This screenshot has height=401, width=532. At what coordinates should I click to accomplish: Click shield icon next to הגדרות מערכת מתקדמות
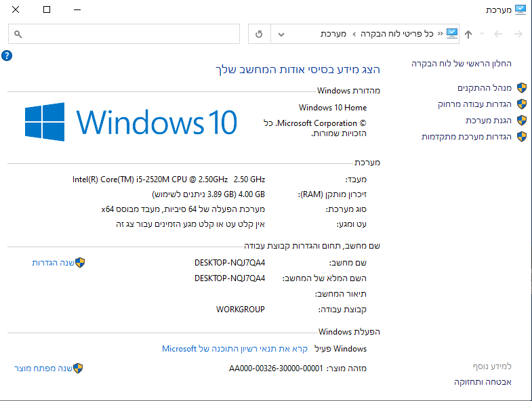pyautogui.click(x=521, y=136)
